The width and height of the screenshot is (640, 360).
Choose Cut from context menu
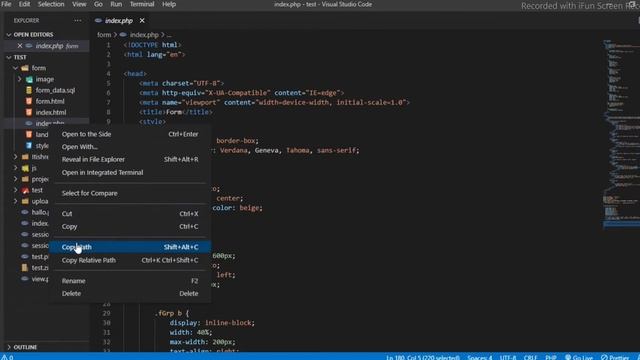pos(130,213)
